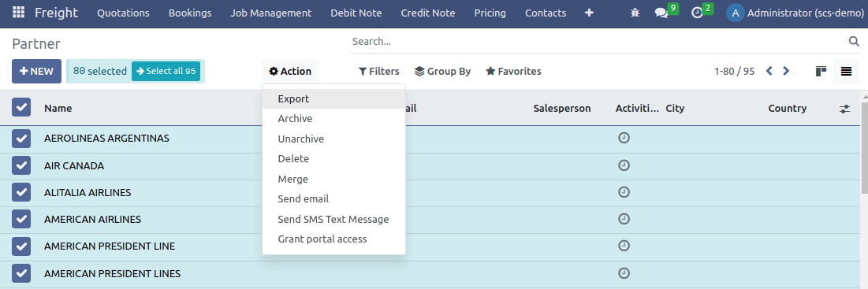Open optional columns settings icon

[x=844, y=109]
